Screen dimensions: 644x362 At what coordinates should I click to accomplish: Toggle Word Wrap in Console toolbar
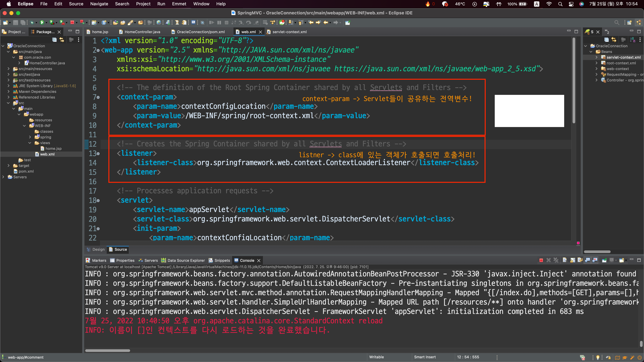point(580,260)
